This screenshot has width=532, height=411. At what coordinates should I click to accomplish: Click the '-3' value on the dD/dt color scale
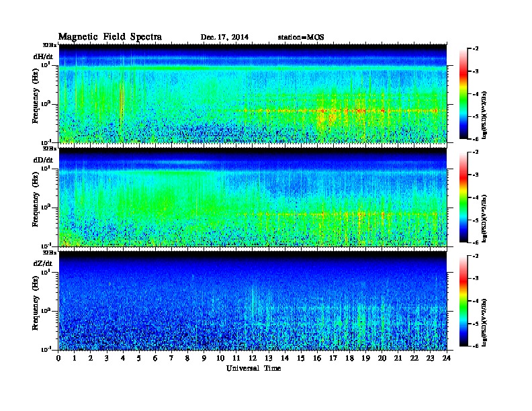pos(476,175)
